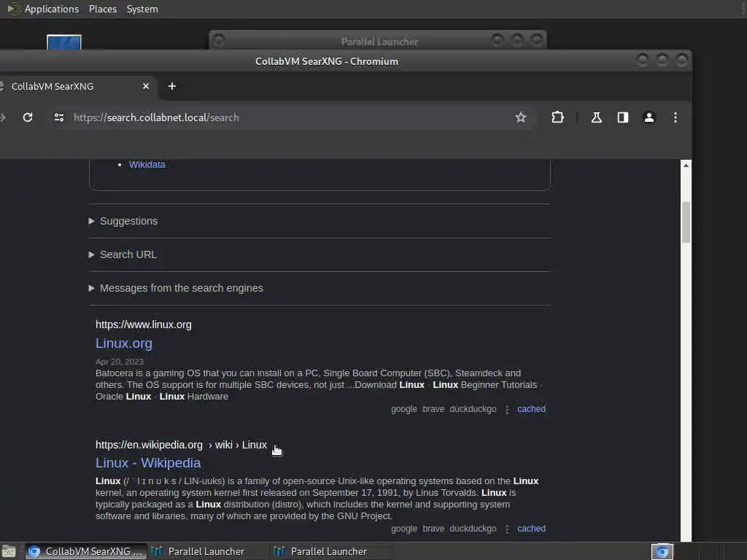Screen dimensions: 747x560
Task: Open Chrome Labs flask icon
Action: pyautogui.click(x=596, y=117)
